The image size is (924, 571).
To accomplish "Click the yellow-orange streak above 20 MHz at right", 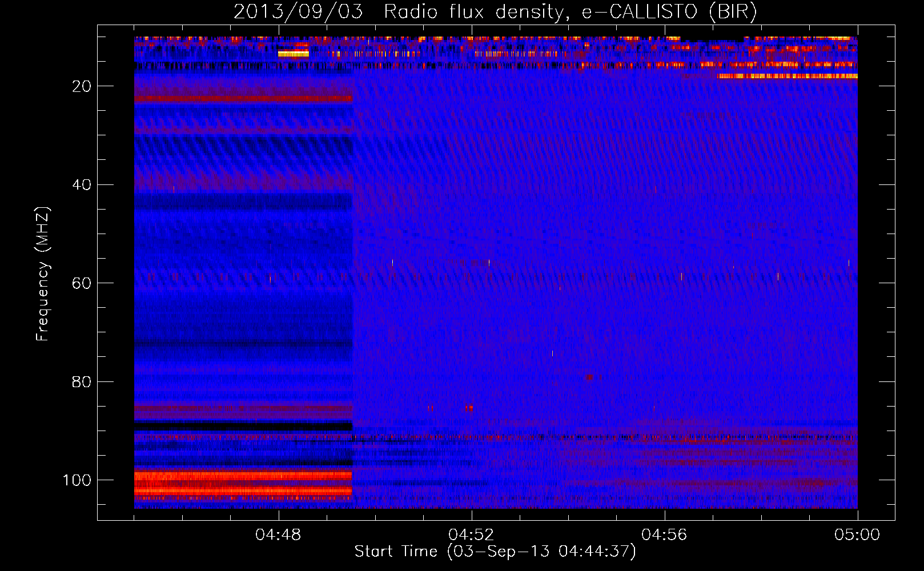I will coord(788,76).
